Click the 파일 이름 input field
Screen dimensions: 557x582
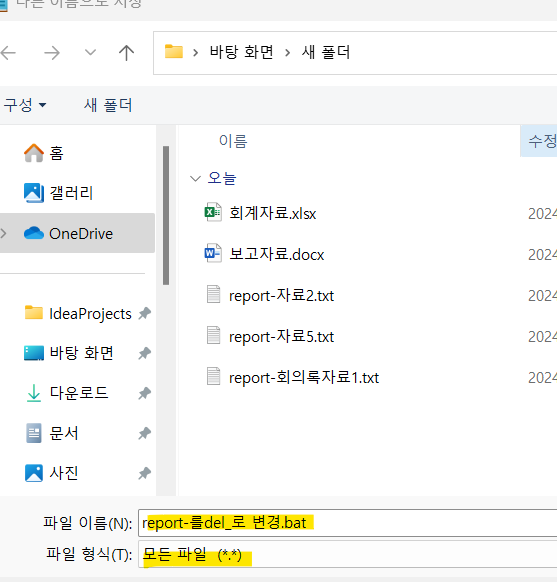click(348, 523)
